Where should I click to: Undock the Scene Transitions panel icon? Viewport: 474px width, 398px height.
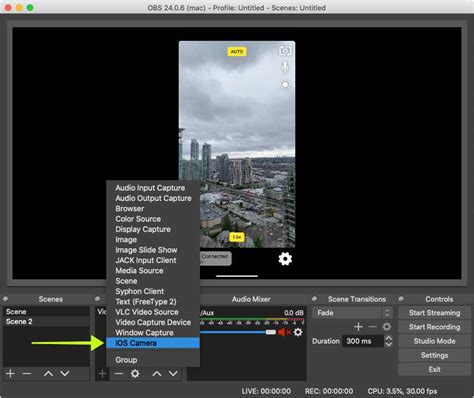point(314,299)
